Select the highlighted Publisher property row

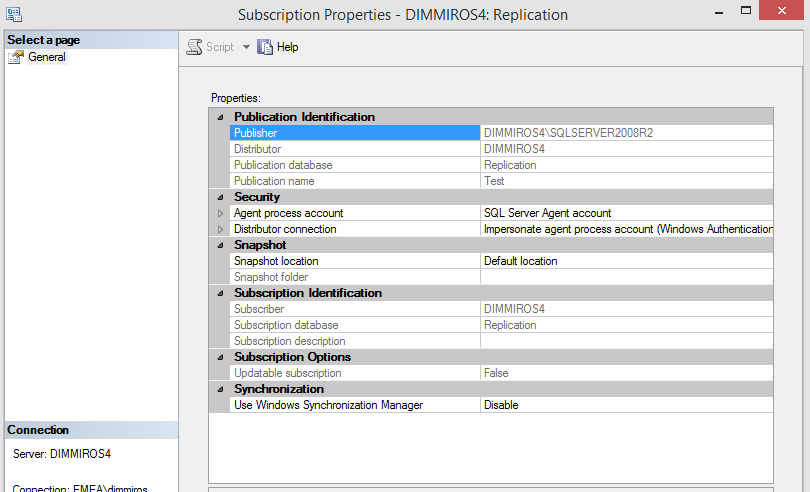pyautogui.click(x=355, y=133)
